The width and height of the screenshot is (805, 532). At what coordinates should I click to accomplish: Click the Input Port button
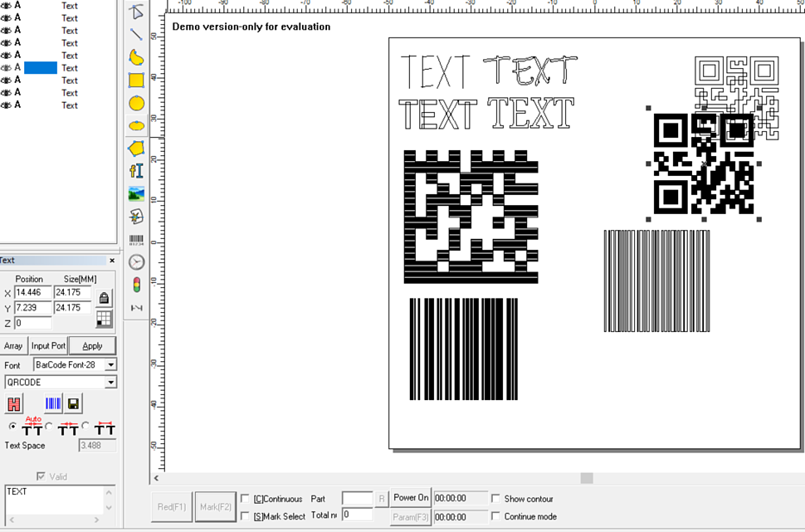48,345
